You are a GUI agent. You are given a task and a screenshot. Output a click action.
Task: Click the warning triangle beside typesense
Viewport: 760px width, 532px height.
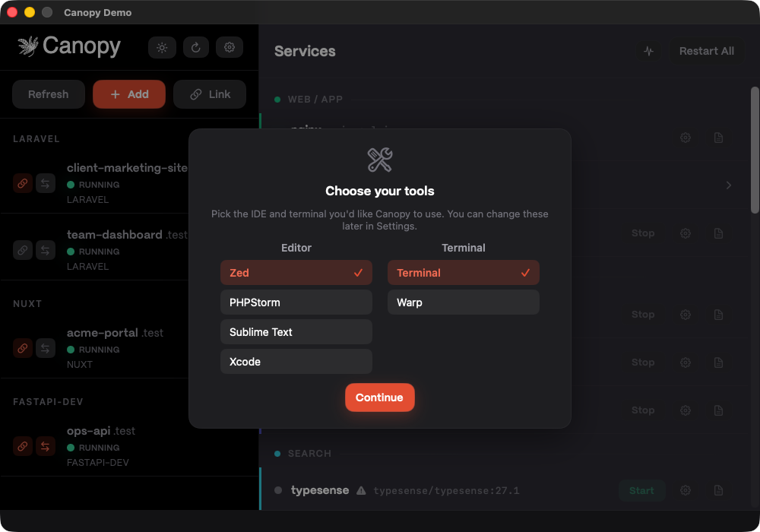(361, 491)
